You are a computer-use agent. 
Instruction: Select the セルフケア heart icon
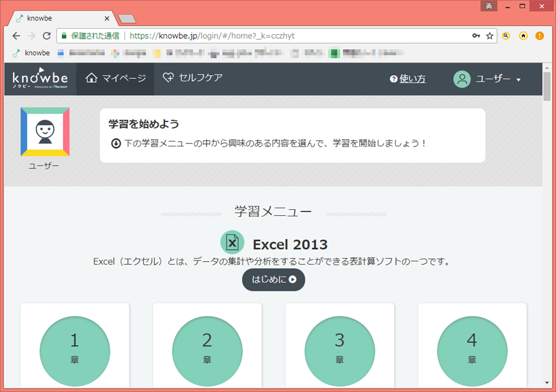(x=168, y=78)
